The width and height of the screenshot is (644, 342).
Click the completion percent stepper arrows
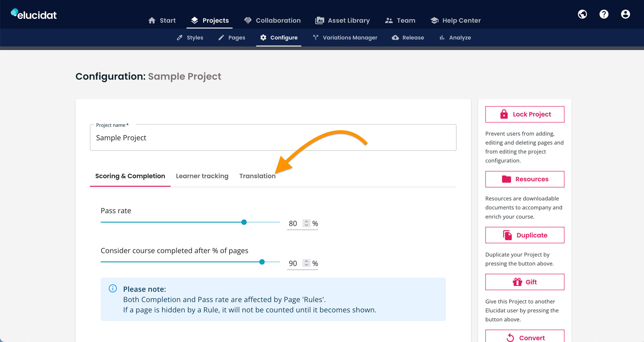[306, 263]
